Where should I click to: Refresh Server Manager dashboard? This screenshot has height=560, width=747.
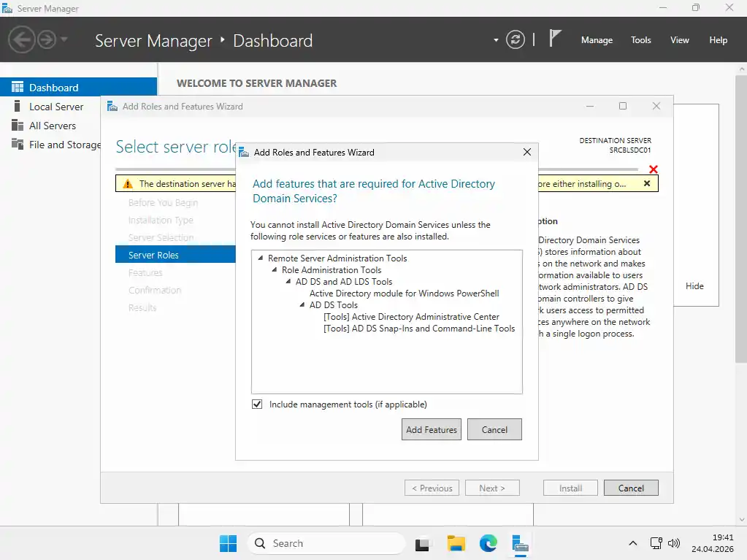click(515, 39)
